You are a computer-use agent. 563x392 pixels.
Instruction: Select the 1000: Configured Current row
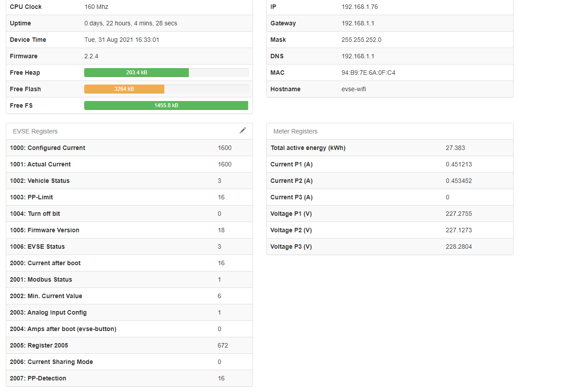tap(129, 148)
